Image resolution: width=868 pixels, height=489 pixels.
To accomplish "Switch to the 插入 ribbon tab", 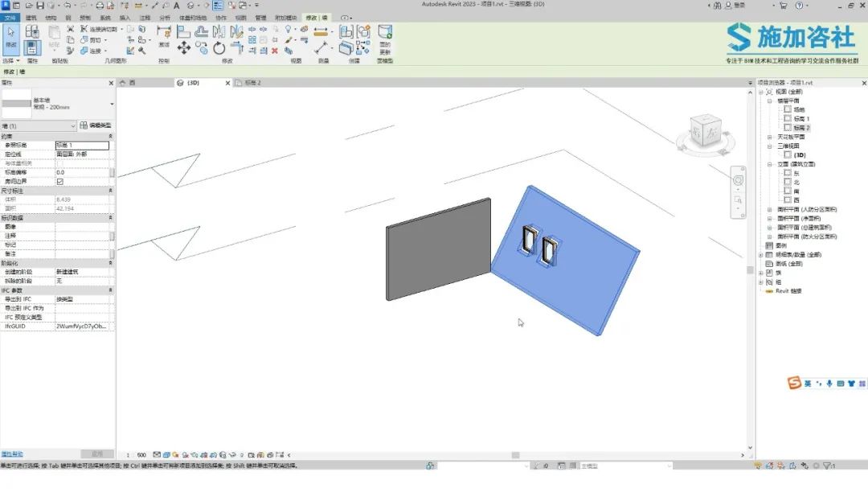I will pos(125,18).
